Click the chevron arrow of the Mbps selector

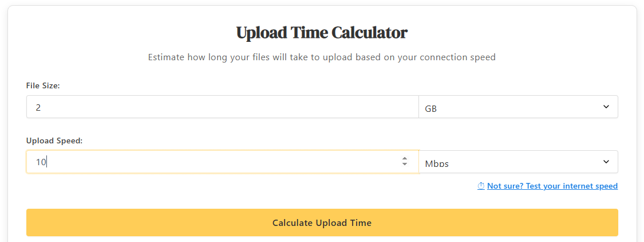(x=606, y=161)
